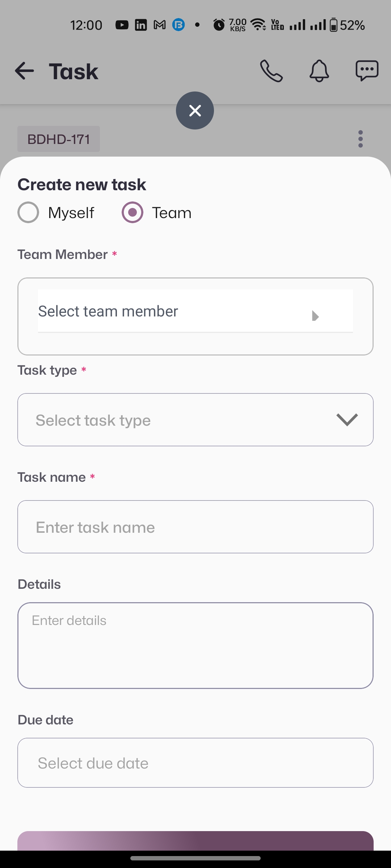The width and height of the screenshot is (391, 868).
Task: Tap the BDHD-171 task tag
Action: coord(59,139)
